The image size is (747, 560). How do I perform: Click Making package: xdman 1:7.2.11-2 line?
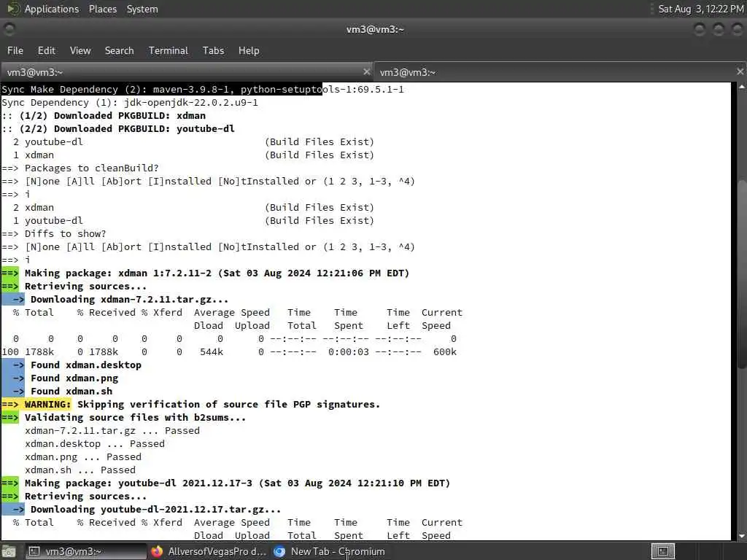[205, 273]
